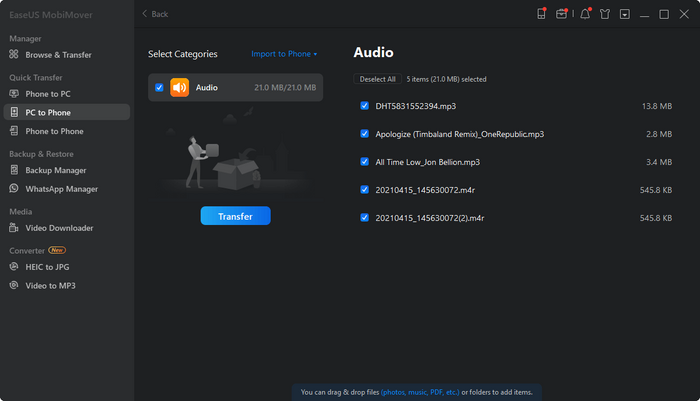This screenshot has width=700, height=401.
Task: Open the Import to Phone dropdown
Action: 284,54
